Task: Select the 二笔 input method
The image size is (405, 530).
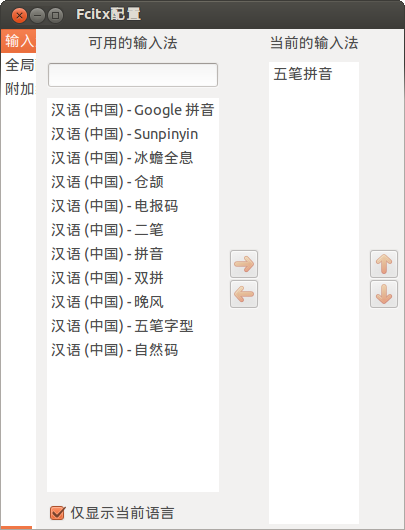Action: 133,230
